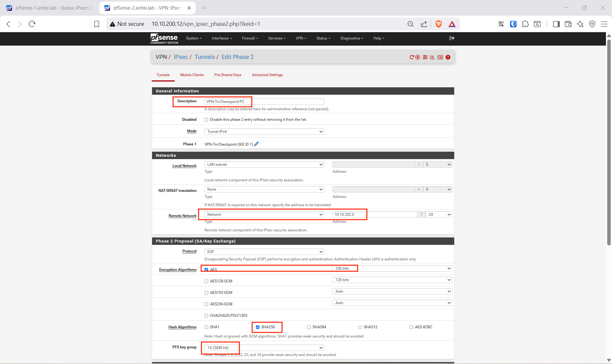Open the PFS key group dropdown
612x364 pixels.
click(264, 348)
